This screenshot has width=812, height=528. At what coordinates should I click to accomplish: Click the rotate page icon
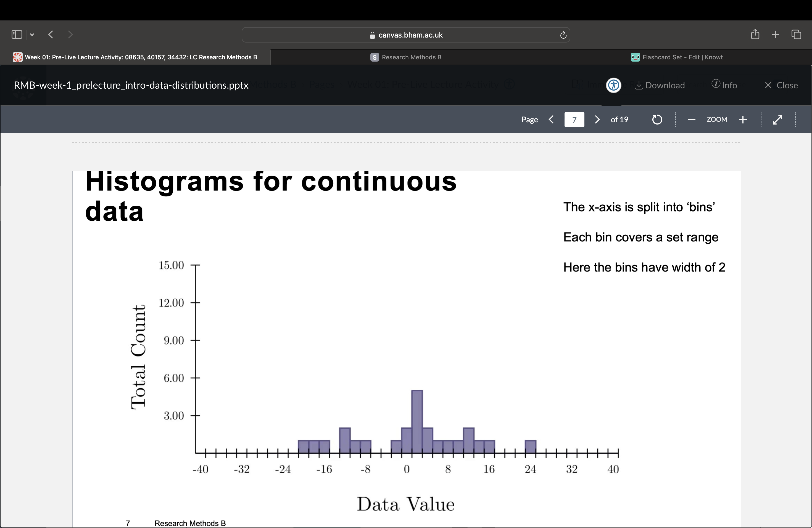point(657,119)
